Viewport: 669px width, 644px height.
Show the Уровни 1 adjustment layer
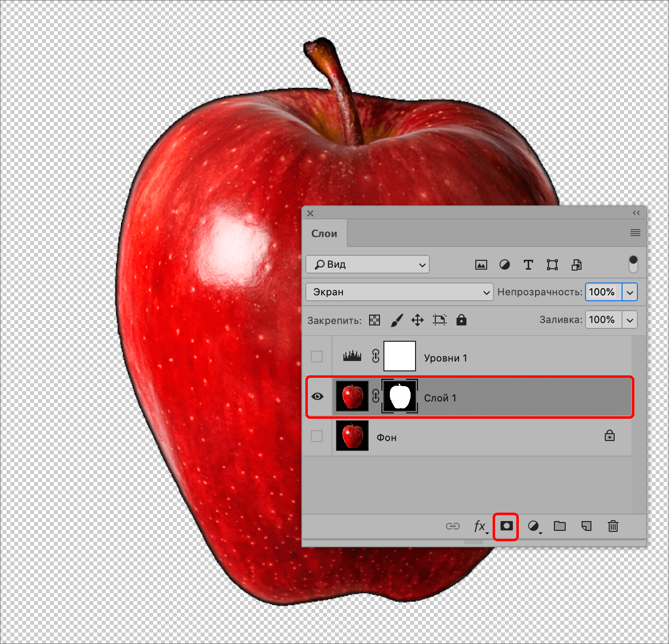tap(317, 356)
